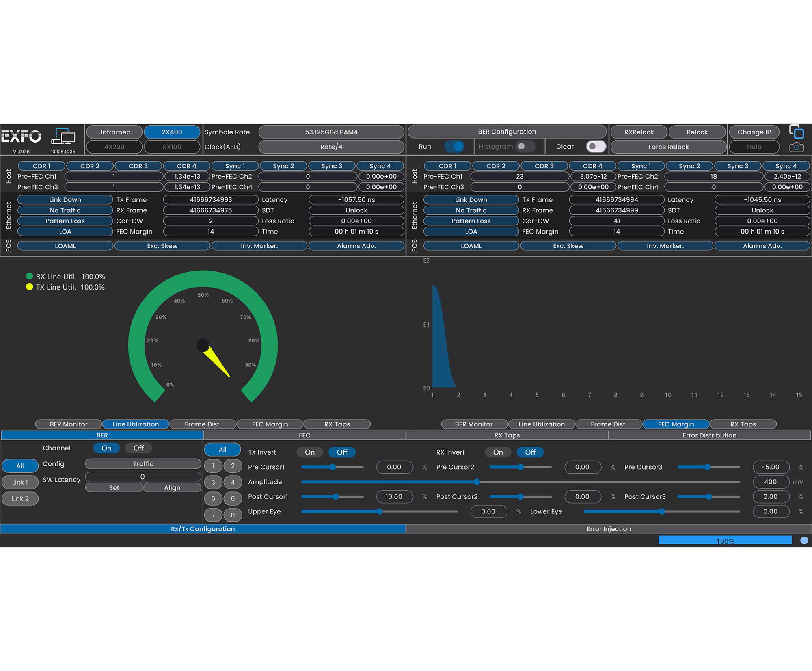Click the overlapping windows copy icon

click(x=796, y=132)
